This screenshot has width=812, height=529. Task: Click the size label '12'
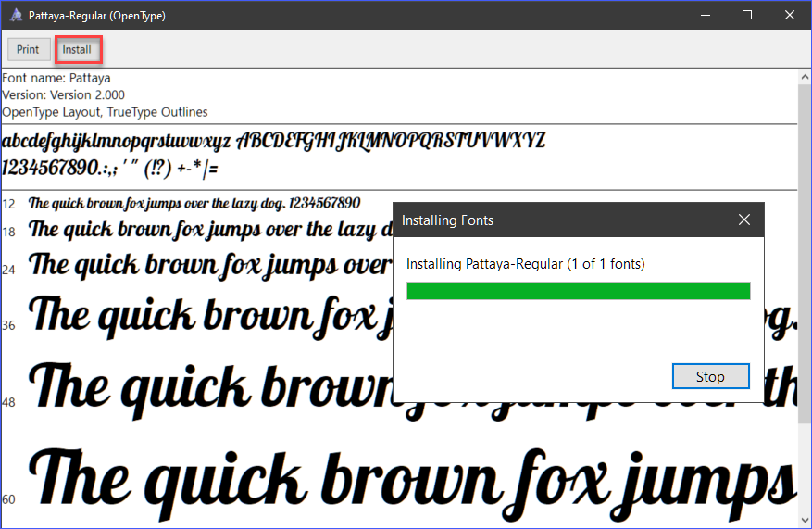[x=9, y=204]
